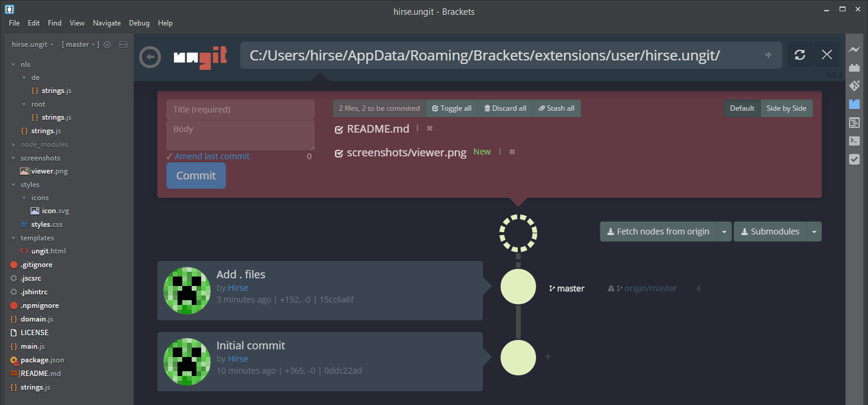868x405 pixels.
Task: Open the Debug menu
Action: [138, 22]
